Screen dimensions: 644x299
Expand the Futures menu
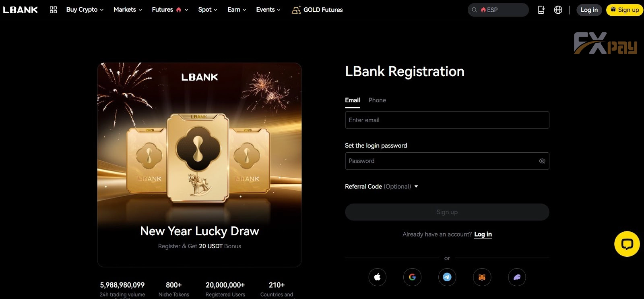point(170,10)
